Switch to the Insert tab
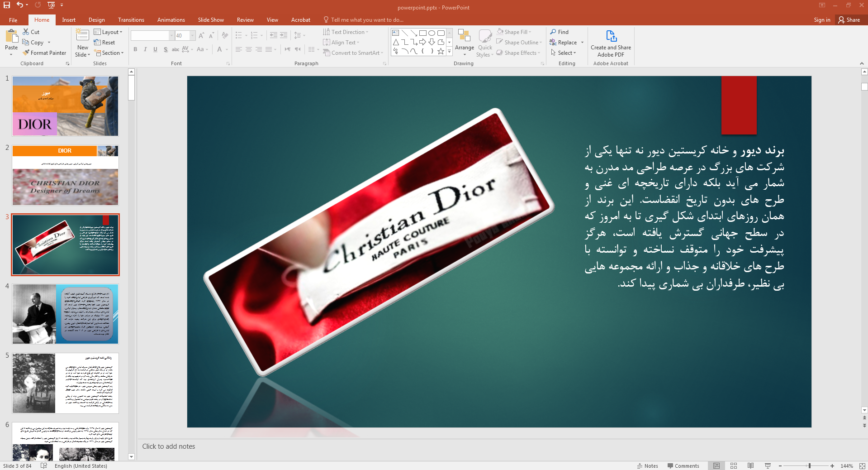This screenshot has width=868, height=470. click(x=69, y=20)
